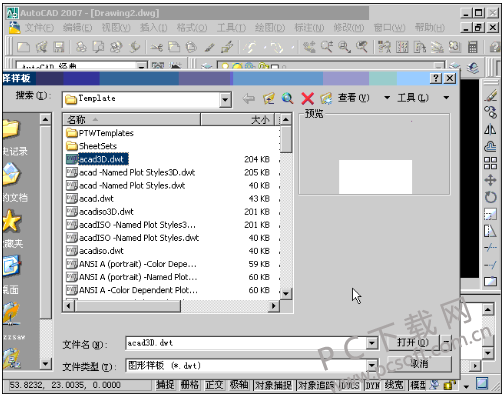This screenshot has height=395, width=504.
Task: Open the View menu in menu bar
Action: pos(116,28)
